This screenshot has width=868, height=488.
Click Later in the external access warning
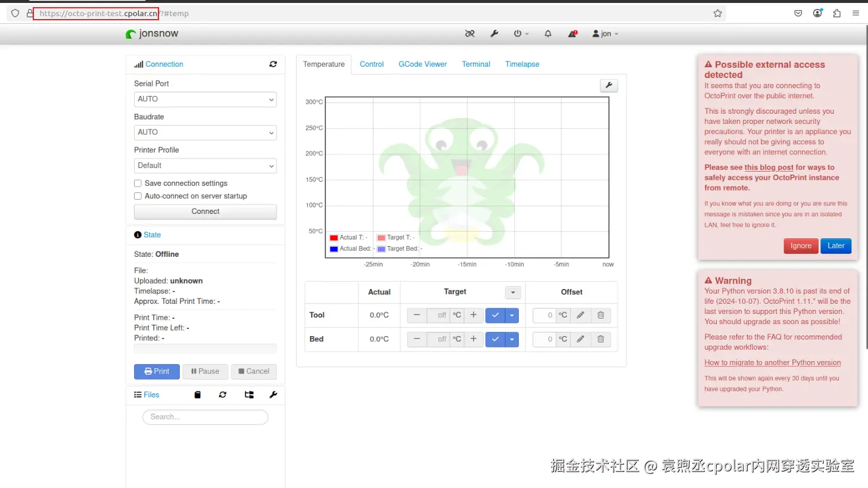pyautogui.click(x=836, y=246)
